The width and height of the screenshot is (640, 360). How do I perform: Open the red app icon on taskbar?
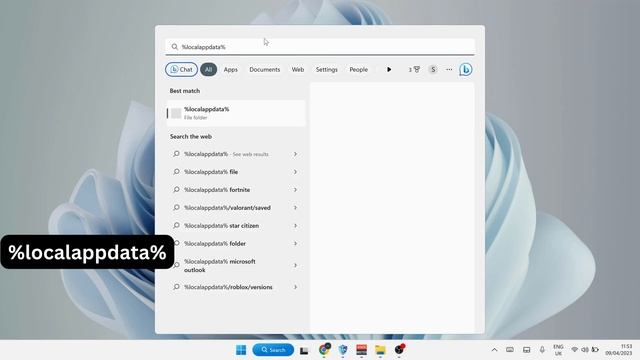pyautogui.click(x=361, y=350)
